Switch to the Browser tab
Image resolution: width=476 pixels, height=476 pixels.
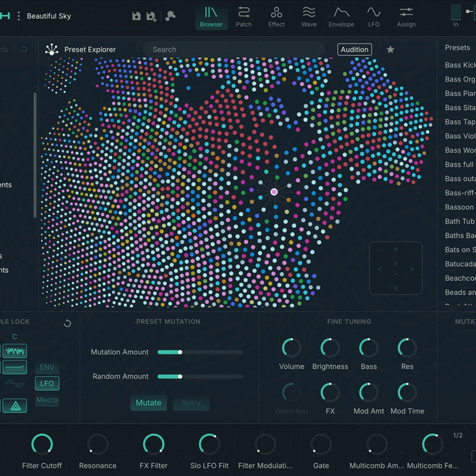click(x=211, y=17)
